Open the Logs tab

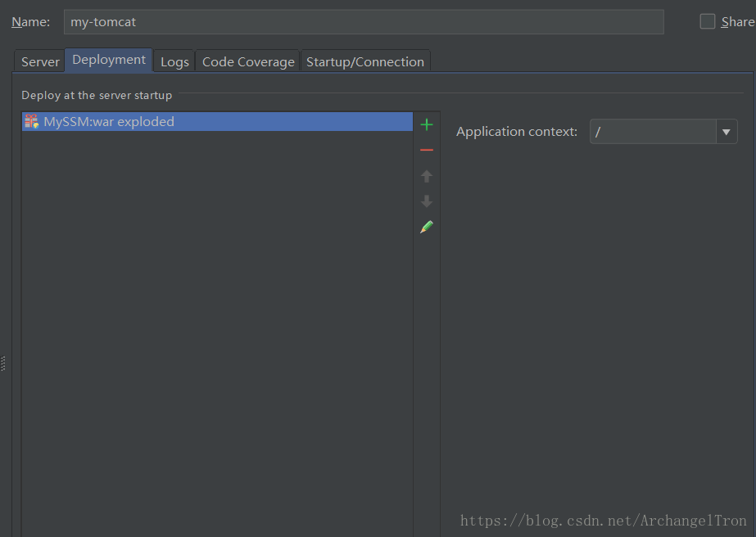pos(174,61)
